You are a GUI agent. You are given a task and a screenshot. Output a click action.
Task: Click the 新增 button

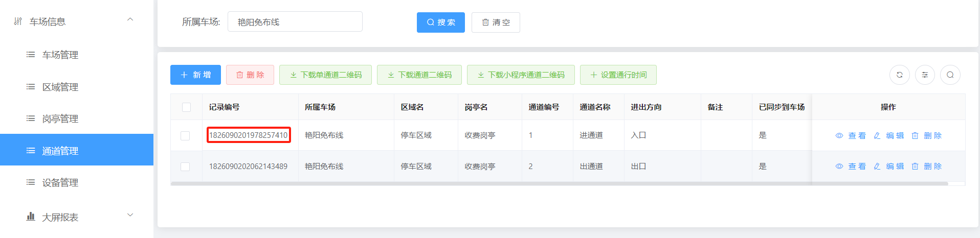[x=195, y=75]
